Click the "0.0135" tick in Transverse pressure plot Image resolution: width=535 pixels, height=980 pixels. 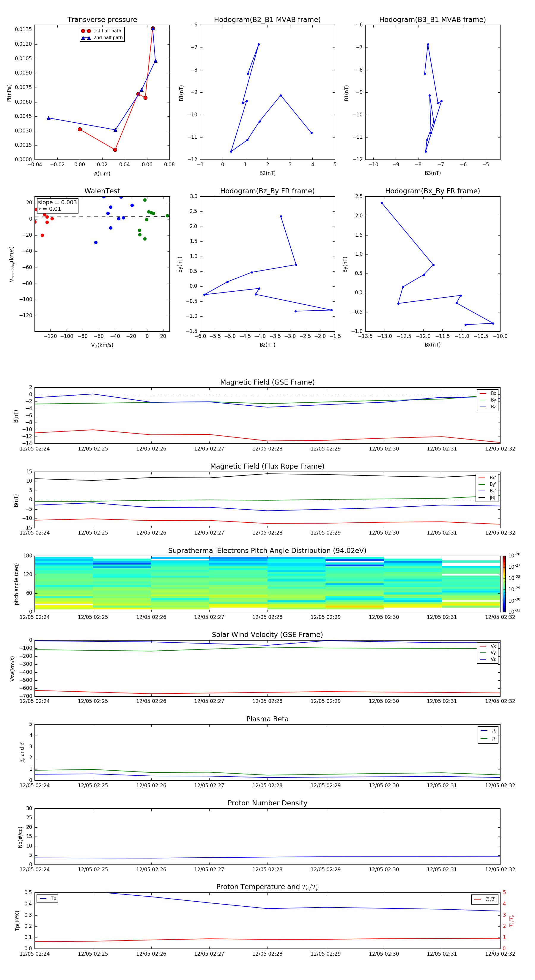coord(23,30)
